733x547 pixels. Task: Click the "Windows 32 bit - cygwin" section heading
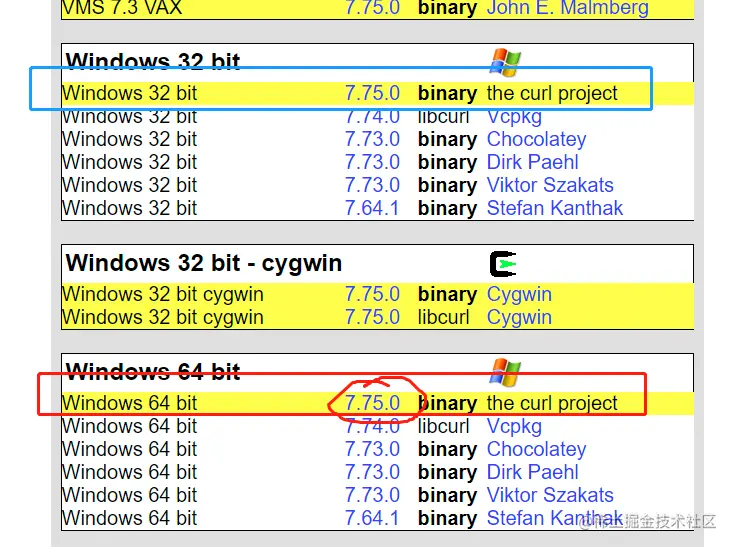tap(204, 263)
